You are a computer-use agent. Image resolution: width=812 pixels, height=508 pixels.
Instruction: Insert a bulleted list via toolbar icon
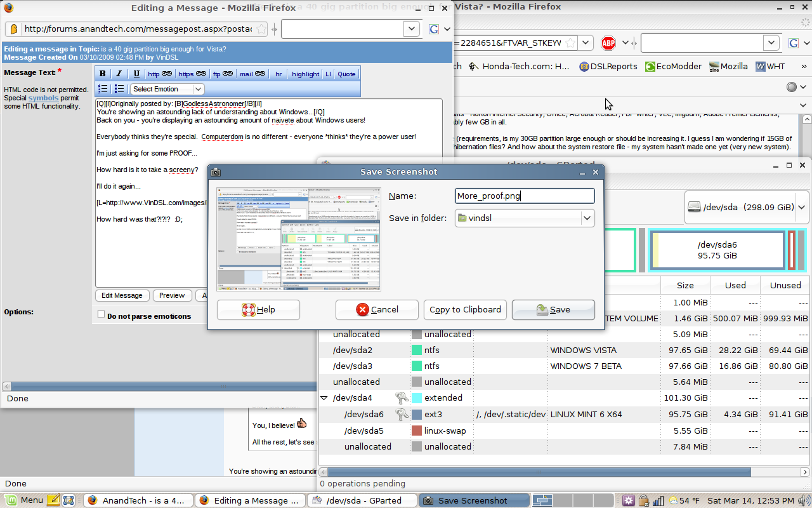tap(119, 89)
